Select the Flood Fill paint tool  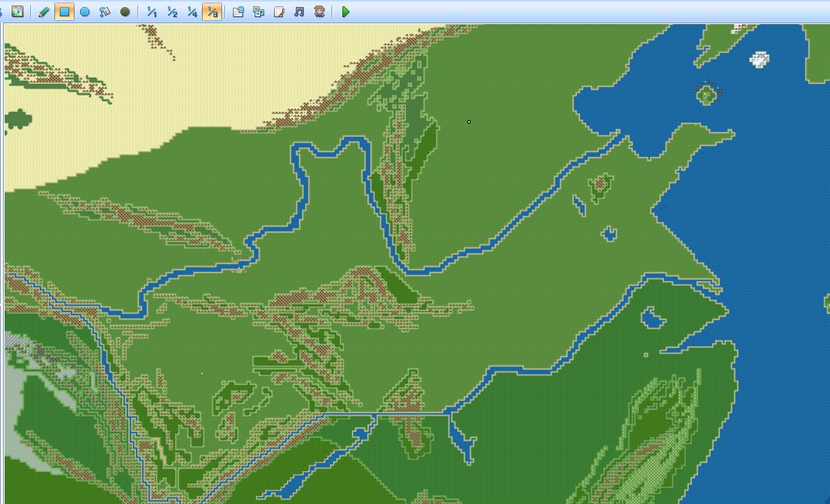(x=105, y=12)
